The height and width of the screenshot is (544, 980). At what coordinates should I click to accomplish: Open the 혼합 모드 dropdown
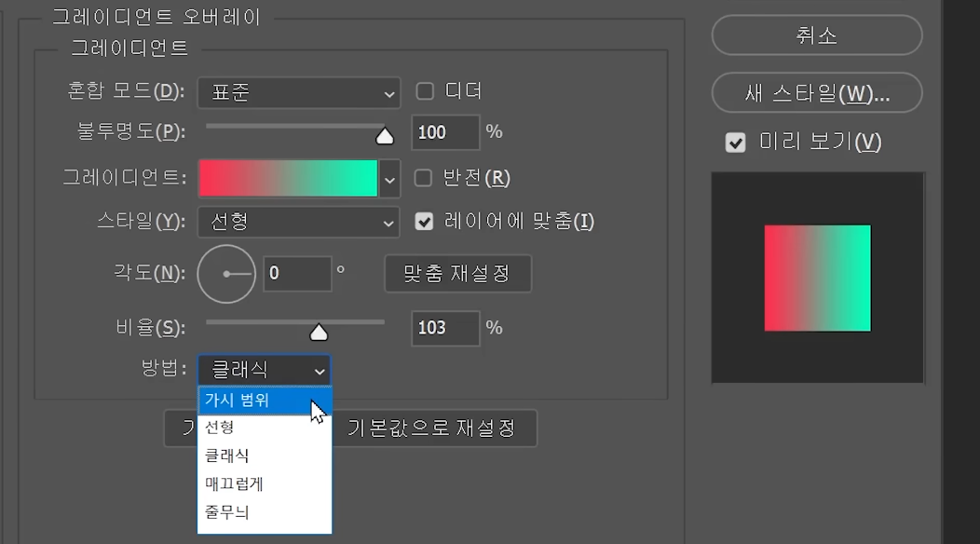(298, 92)
